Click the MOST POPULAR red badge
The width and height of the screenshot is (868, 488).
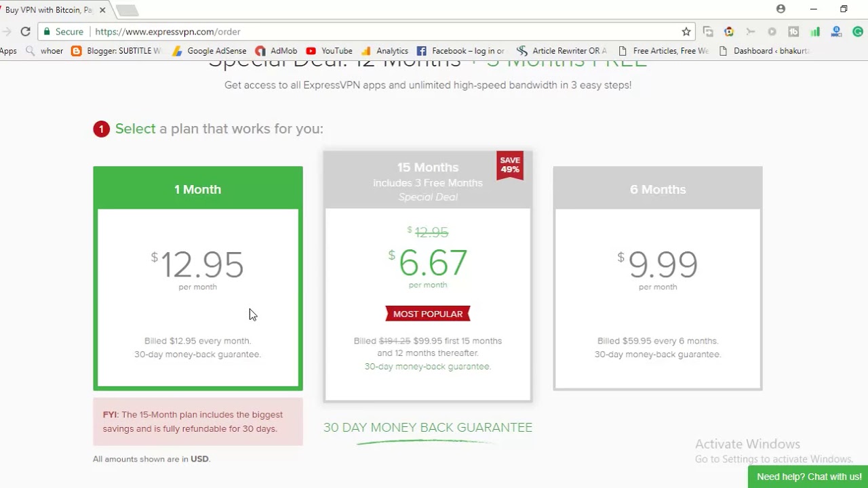[428, 314]
